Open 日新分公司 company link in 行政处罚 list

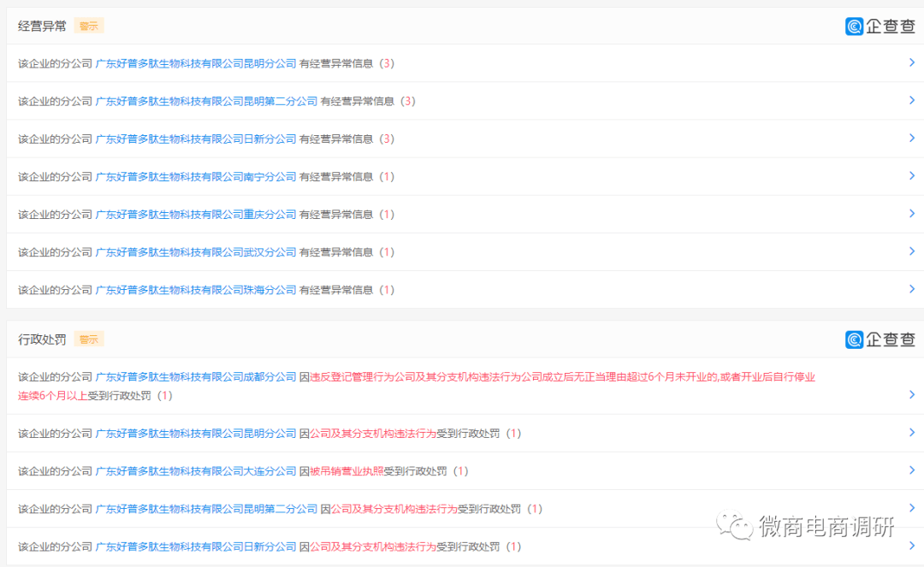(196, 546)
